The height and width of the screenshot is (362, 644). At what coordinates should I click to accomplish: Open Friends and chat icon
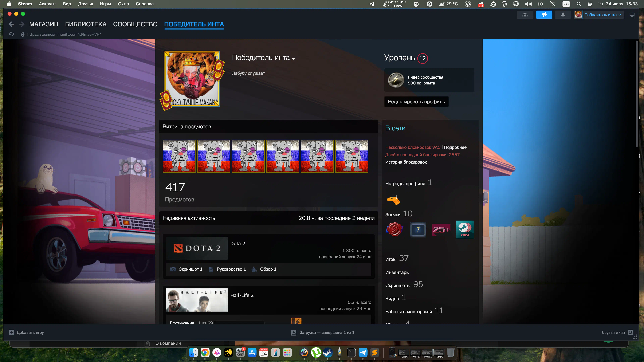coord(631,332)
